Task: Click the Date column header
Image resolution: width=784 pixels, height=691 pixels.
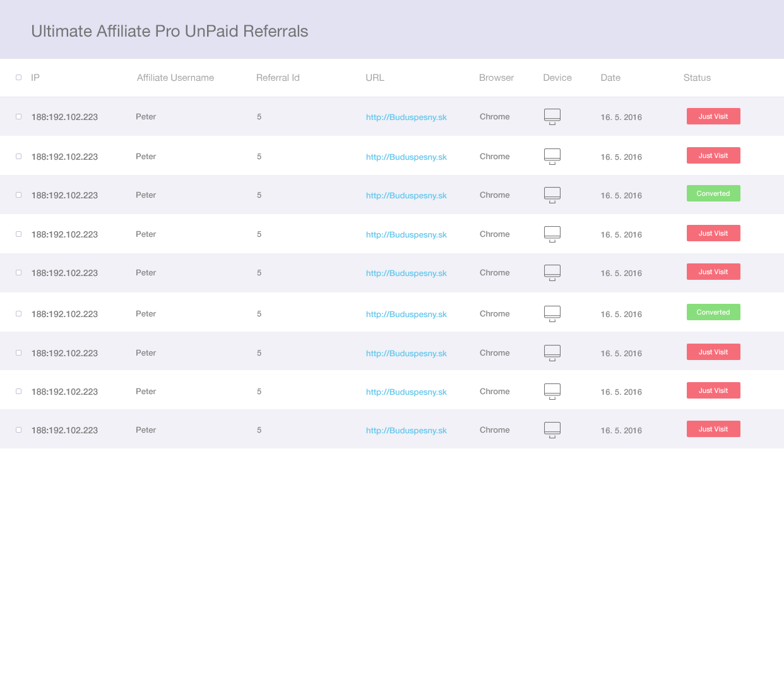Action: click(x=610, y=78)
